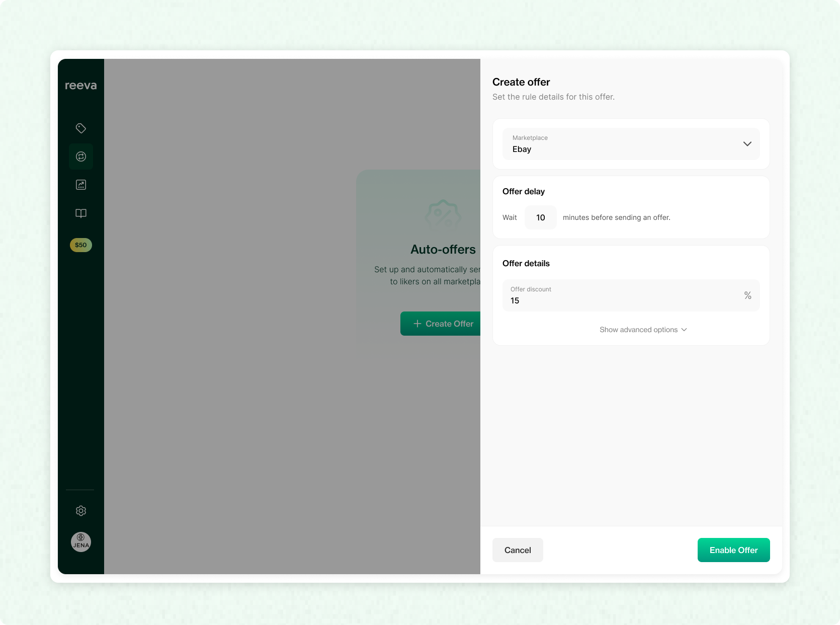Click the percent symbol in discount field
Image resolution: width=840 pixels, height=625 pixels.
tap(747, 295)
